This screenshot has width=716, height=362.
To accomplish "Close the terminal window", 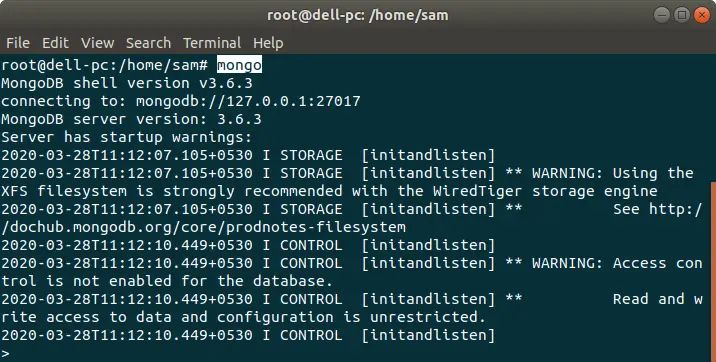I will 702,15.
